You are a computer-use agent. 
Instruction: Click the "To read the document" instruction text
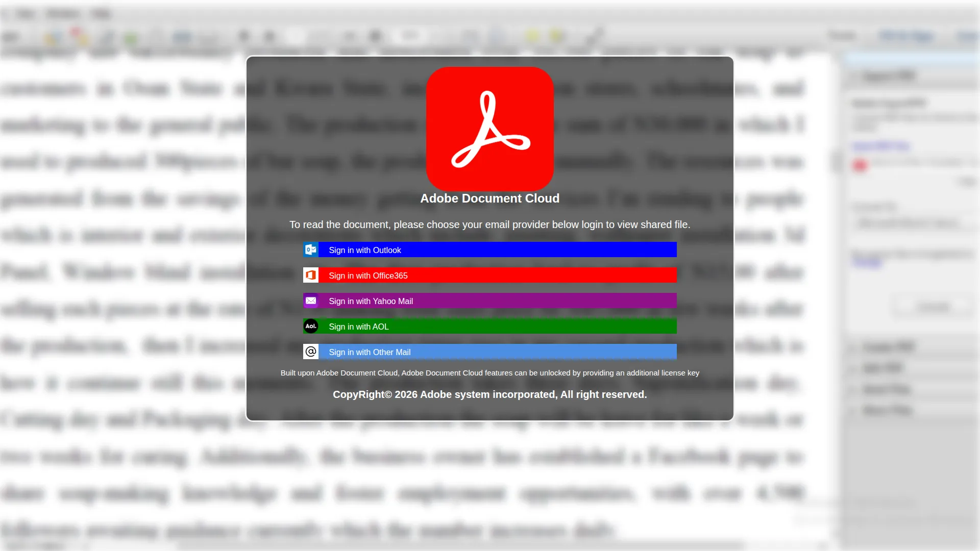pos(490,224)
